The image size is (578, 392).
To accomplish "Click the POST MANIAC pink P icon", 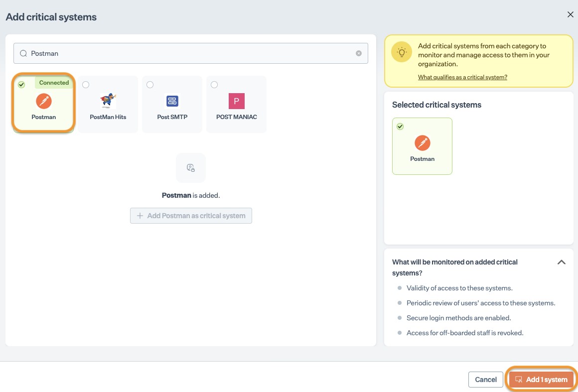I will pos(237,101).
